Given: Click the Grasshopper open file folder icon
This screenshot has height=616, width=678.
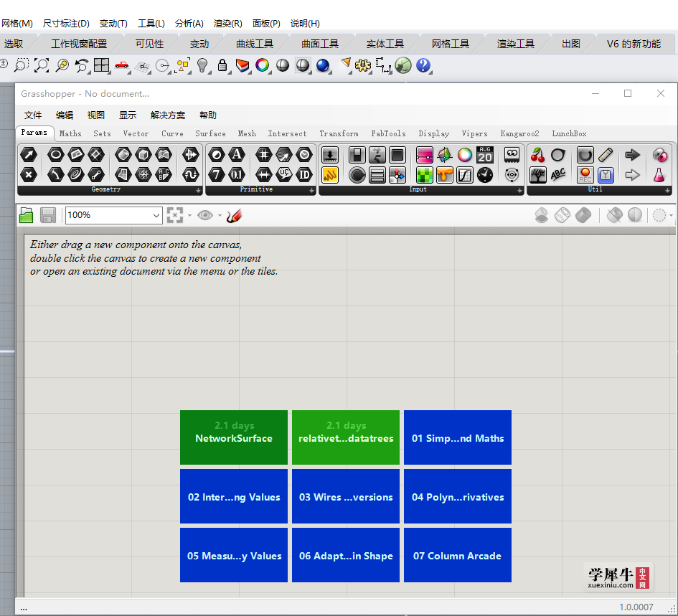Looking at the screenshot, I should [x=27, y=215].
